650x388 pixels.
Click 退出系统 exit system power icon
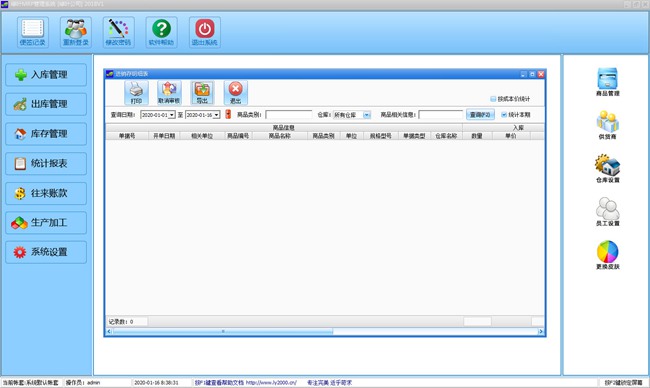tap(205, 32)
